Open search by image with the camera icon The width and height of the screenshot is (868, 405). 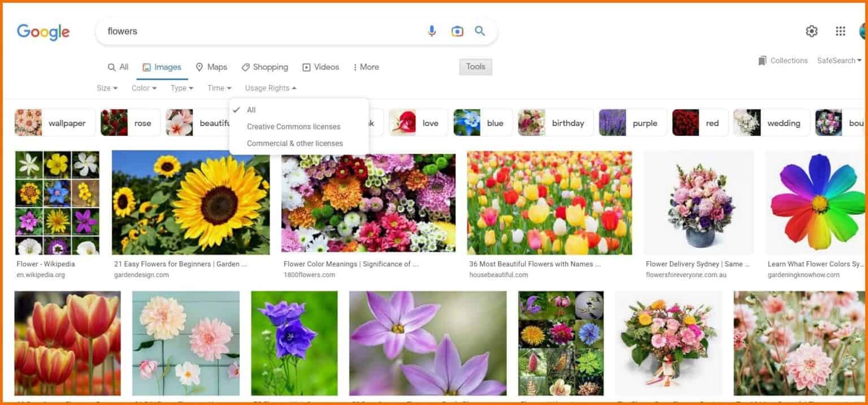(457, 31)
